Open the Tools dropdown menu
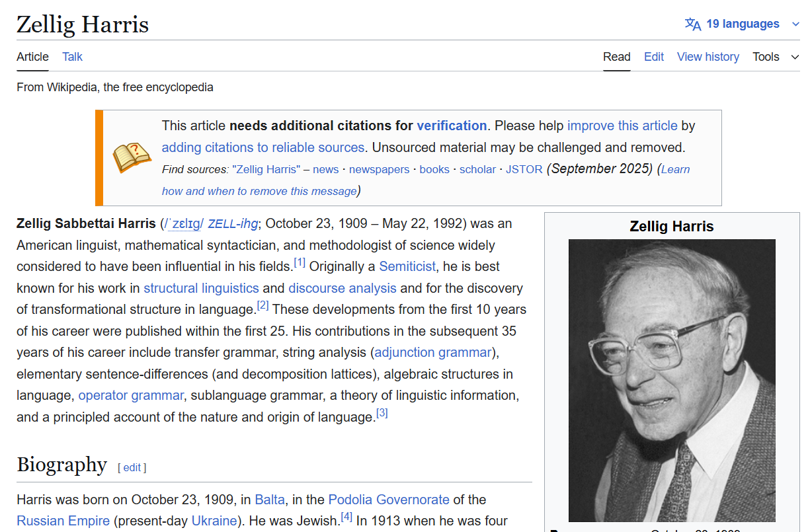This screenshot has height=532, width=810. click(775, 57)
